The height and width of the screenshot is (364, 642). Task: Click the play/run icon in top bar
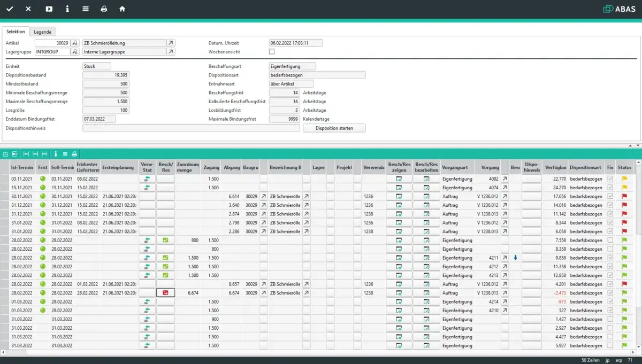point(49,9)
